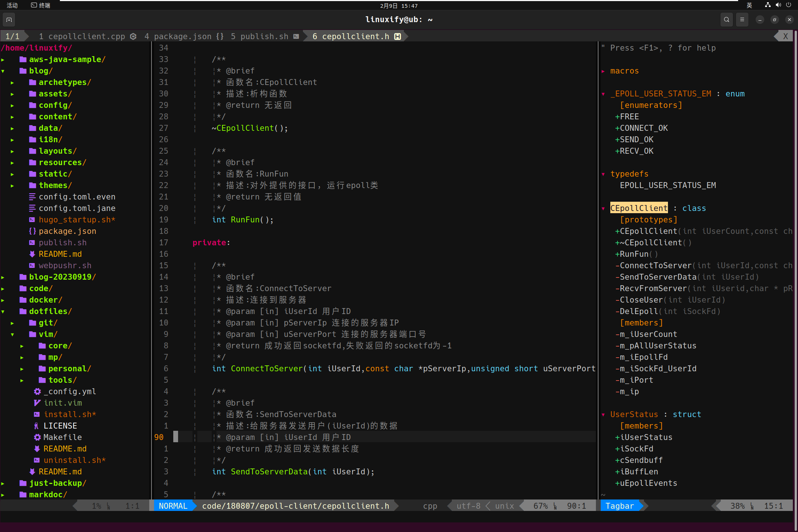Screen dimensions: 798x532
Task: Click the terminal search magnifier icon
Action: click(x=726, y=20)
